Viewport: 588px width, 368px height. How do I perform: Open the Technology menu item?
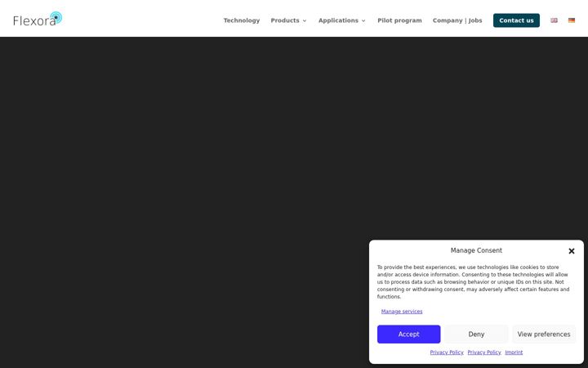coord(242,20)
